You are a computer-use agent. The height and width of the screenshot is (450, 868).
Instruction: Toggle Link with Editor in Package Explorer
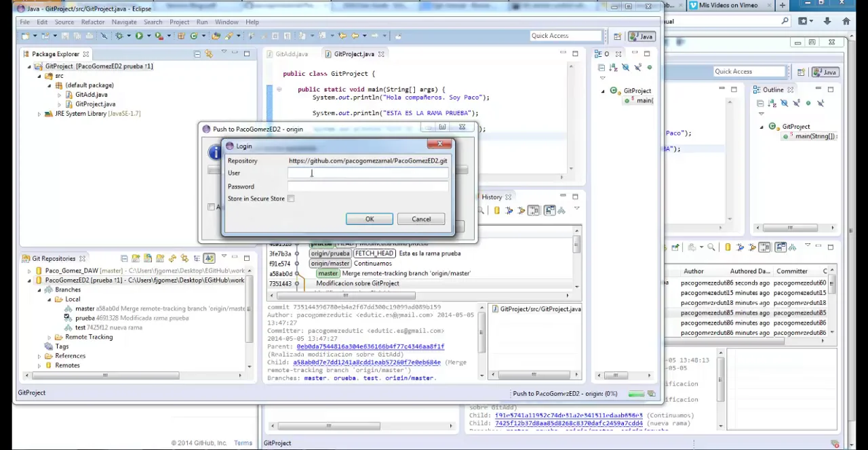[x=208, y=54]
